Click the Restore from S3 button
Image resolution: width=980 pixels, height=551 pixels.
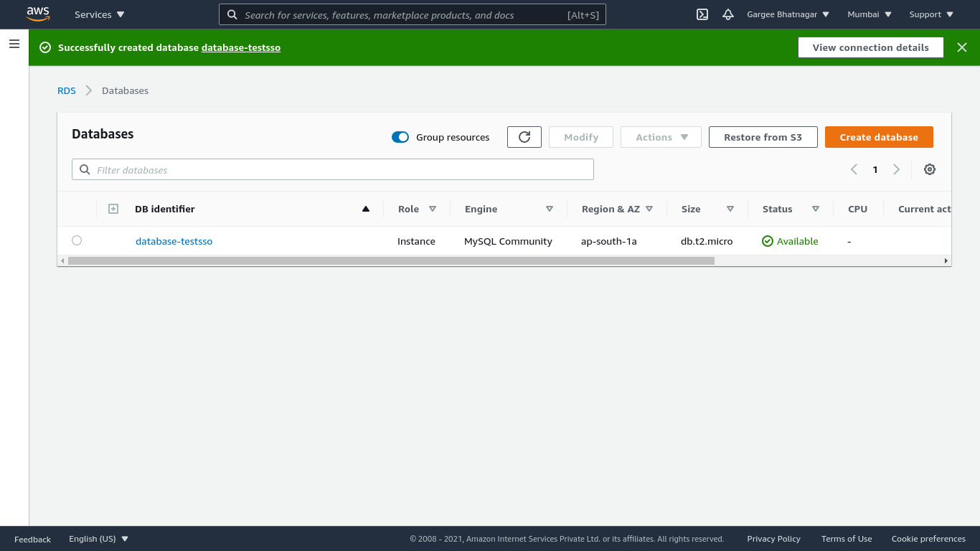coord(763,137)
